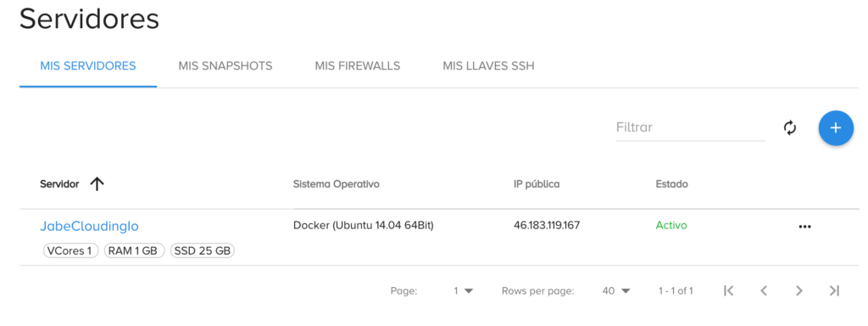Click the Filtrar input field
868x326 pixels.
click(690, 127)
